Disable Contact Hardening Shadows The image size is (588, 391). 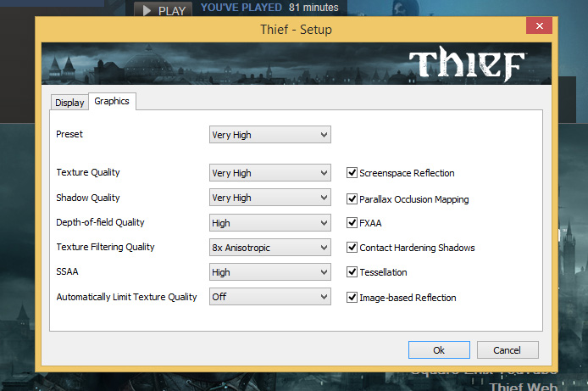(x=352, y=248)
